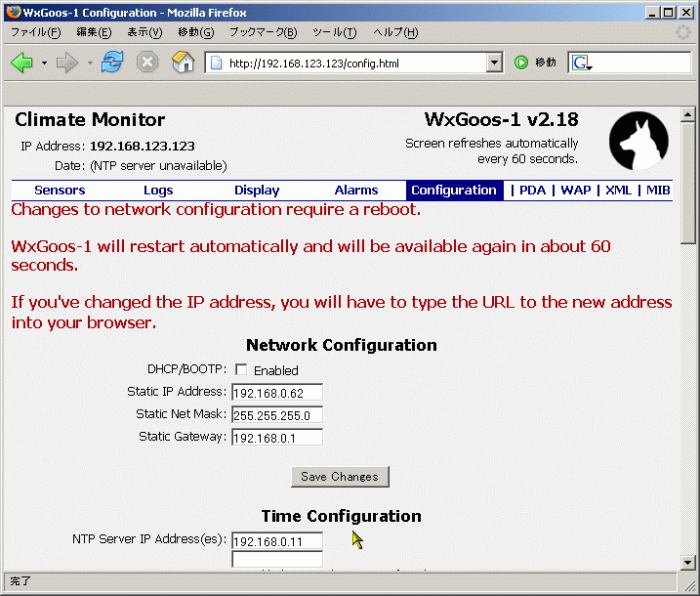
Task: Click the scrollbar up arrow
Action: pos(688,114)
